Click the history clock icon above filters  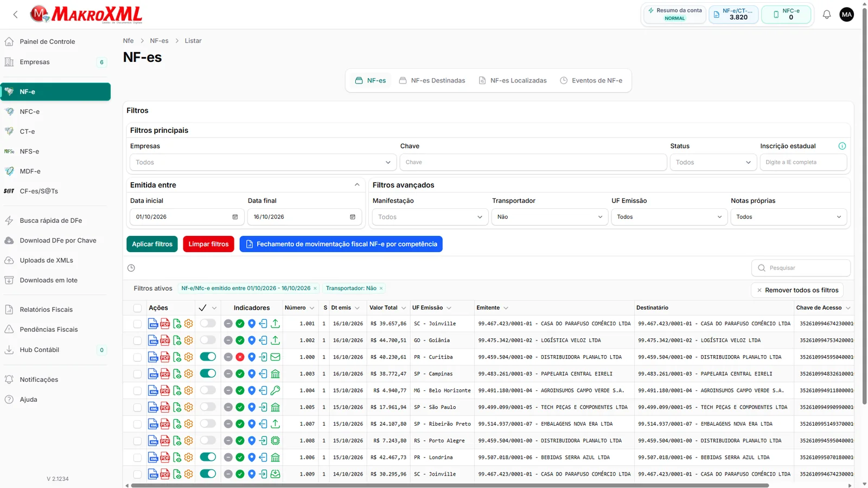pyautogui.click(x=131, y=268)
